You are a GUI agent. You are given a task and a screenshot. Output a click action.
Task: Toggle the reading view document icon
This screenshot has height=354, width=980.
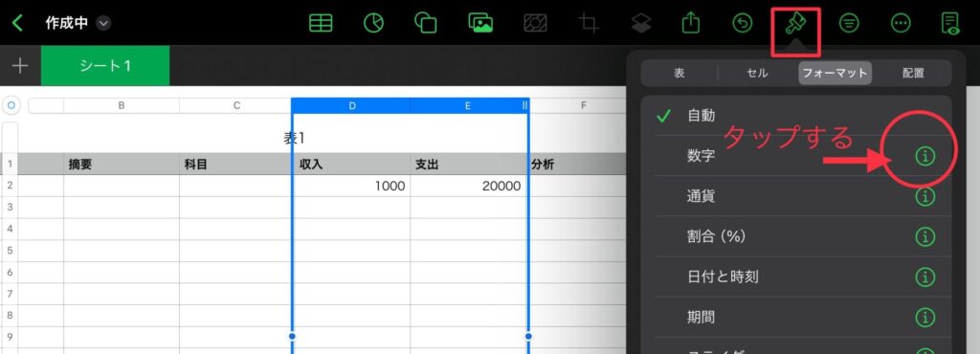click(x=950, y=23)
